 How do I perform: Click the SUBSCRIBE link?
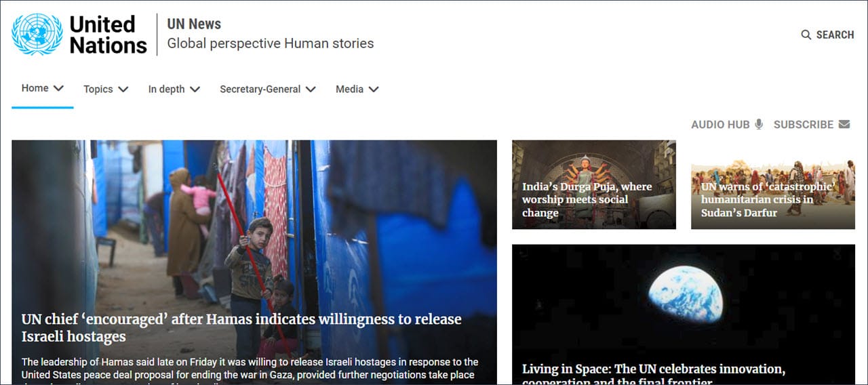804,125
